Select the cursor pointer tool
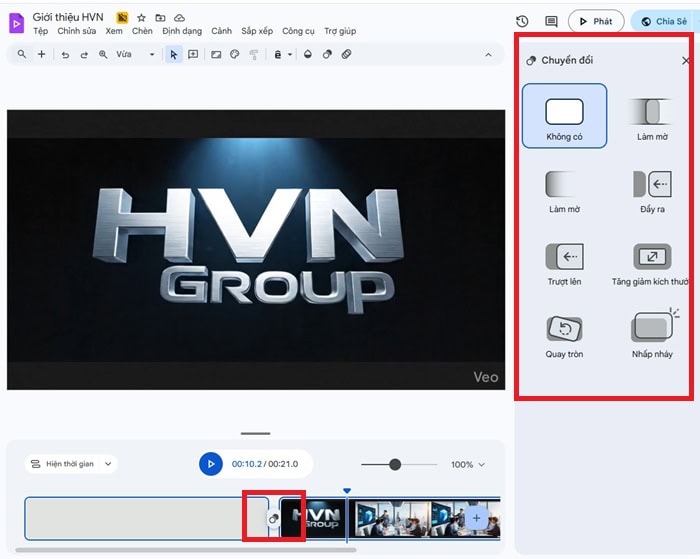 coord(173,55)
